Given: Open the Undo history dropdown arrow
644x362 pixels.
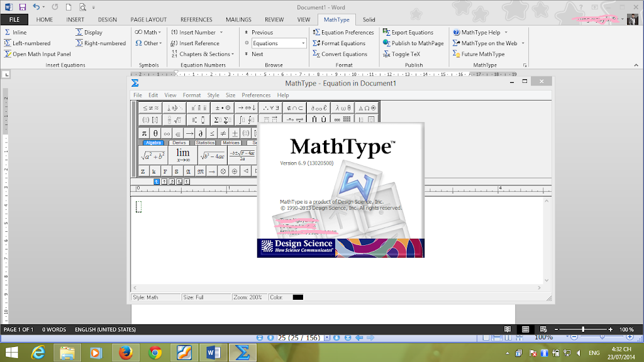Looking at the screenshot, I should pos(43,7).
